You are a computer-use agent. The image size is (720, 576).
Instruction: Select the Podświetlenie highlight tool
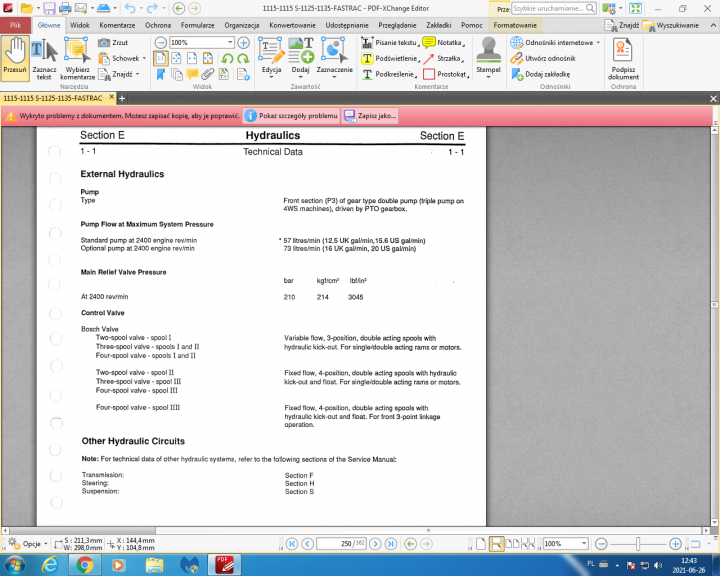click(x=392, y=58)
